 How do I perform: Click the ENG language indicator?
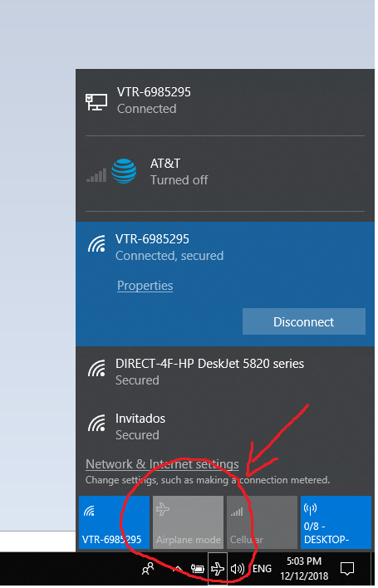click(x=263, y=571)
